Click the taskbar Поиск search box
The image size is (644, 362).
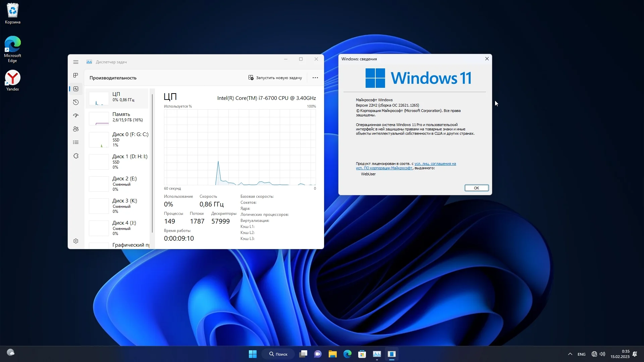(x=278, y=354)
